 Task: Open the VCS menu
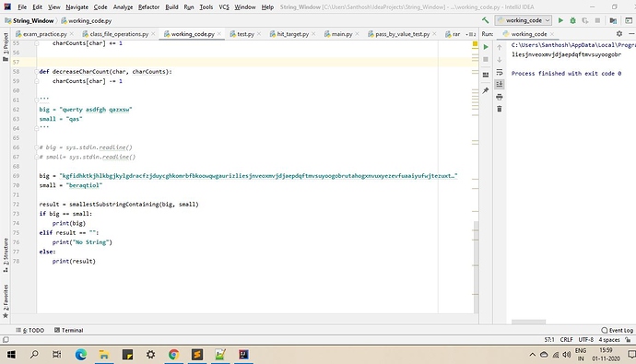click(224, 6)
